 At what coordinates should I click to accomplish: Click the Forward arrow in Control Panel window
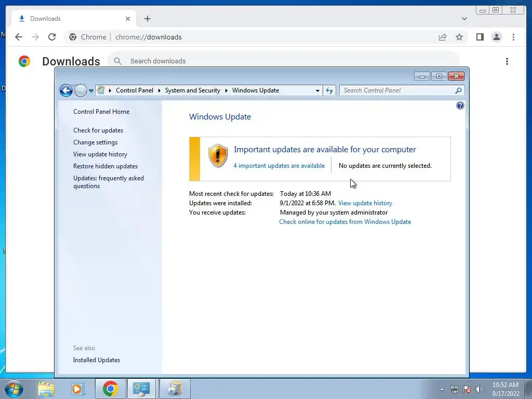tap(81, 90)
